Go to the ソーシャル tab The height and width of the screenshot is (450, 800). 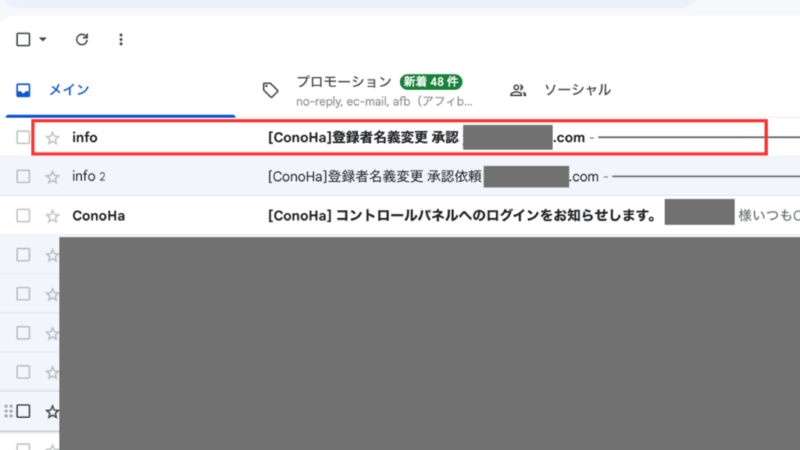pos(577,90)
